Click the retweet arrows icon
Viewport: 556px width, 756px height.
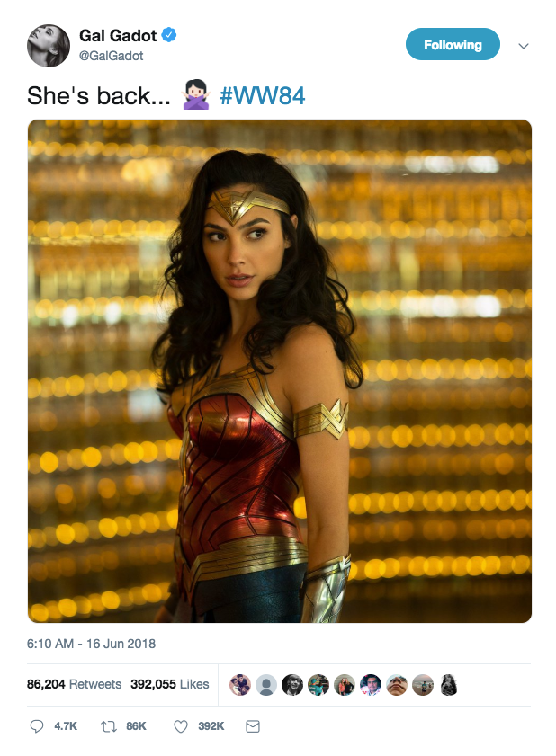coord(109,726)
